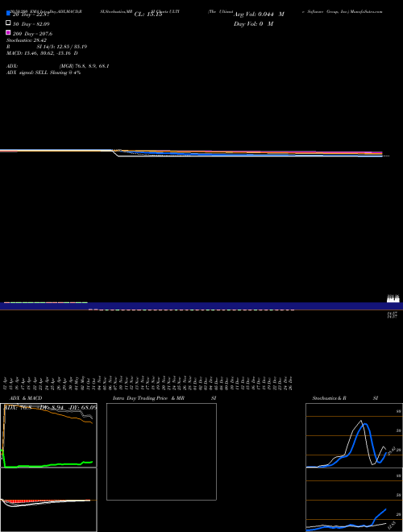The width and height of the screenshot is (403, 532).
Task: Click the white 50 Day legend swatch
Action: click(x=8, y=23)
